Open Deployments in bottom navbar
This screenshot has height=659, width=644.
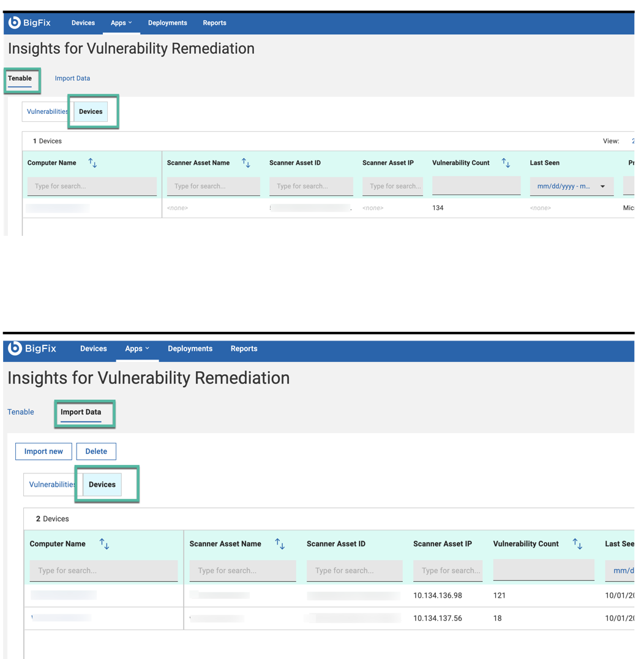coord(190,349)
